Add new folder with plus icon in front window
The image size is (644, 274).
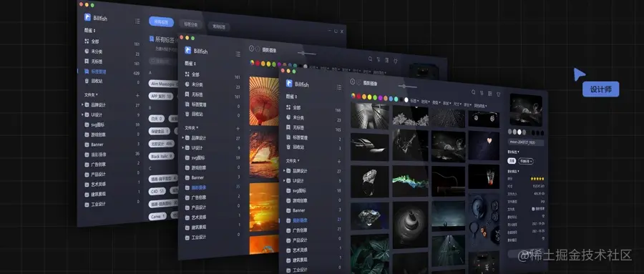click(x=339, y=162)
